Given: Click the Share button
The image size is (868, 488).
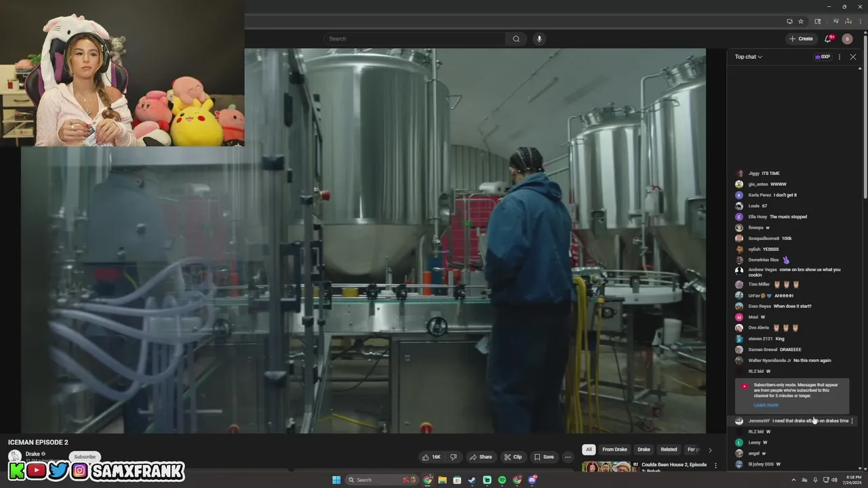Looking at the screenshot, I should coord(481,457).
